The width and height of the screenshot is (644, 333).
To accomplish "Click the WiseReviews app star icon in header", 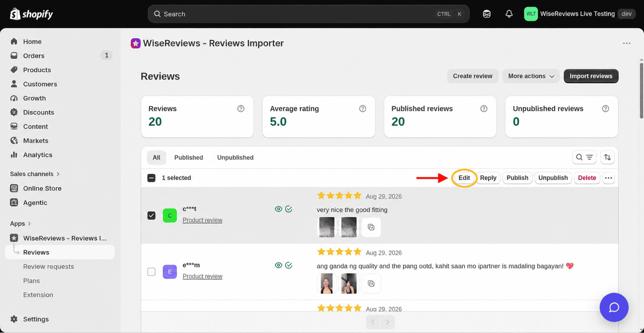I will [x=135, y=43].
